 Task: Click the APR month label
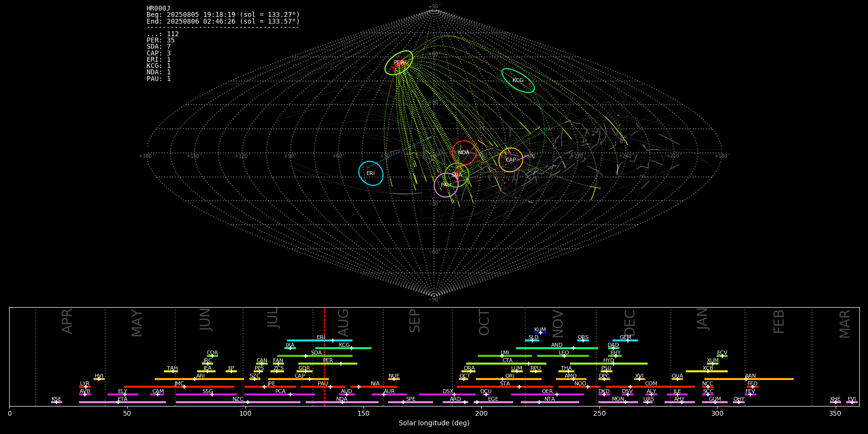click(68, 321)
